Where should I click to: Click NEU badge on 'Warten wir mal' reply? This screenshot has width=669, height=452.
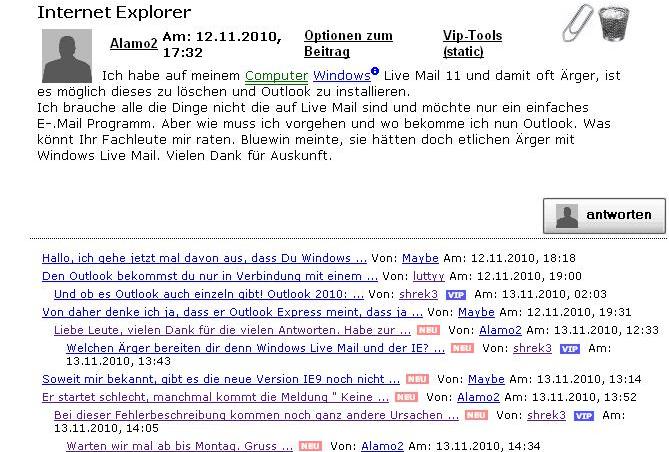click(310, 446)
